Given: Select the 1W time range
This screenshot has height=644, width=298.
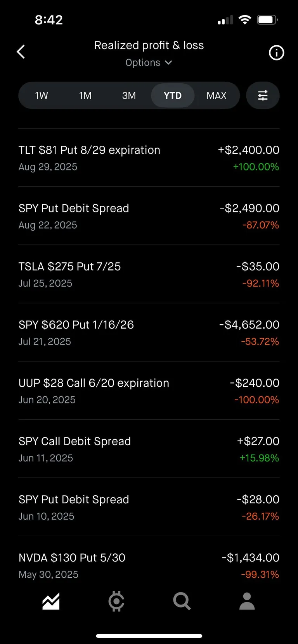Looking at the screenshot, I should point(42,95).
